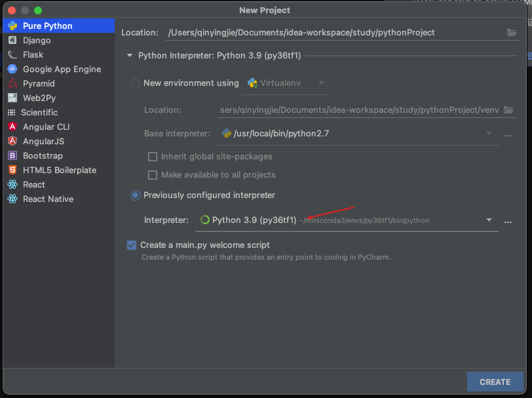Open the Virtualenv environment type dropdown
The height and width of the screenshot is (398, 532).
click(x=321, y=83)
